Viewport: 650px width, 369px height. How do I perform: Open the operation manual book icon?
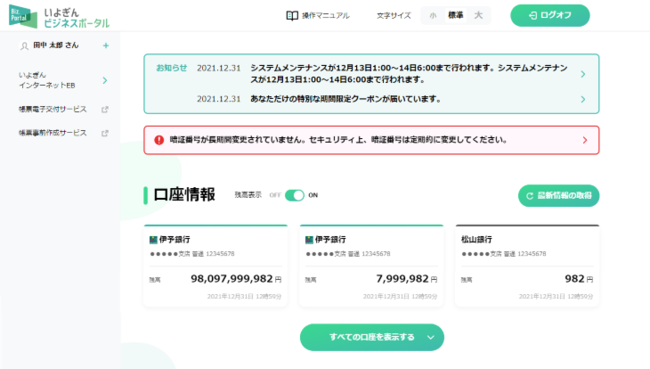click(x=292, y=16)
